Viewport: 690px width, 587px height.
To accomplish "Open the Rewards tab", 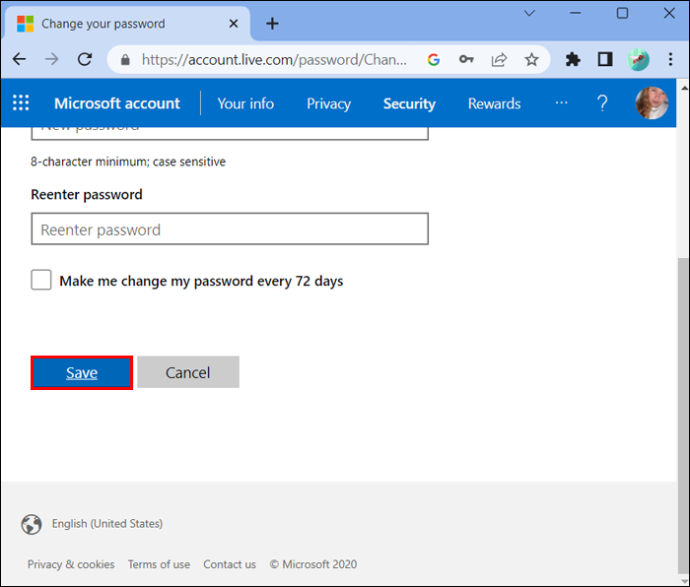I will pyautogui.click(x=494, y=103).
